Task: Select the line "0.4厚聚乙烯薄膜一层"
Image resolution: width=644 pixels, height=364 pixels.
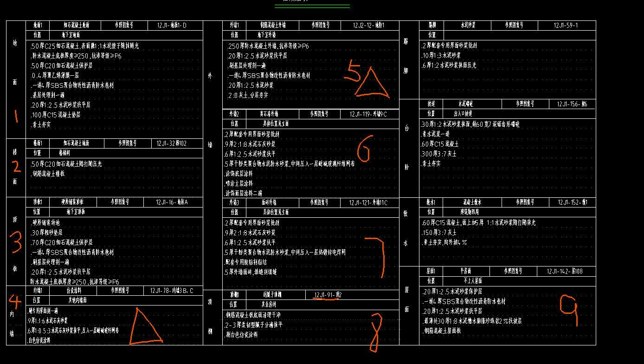Action: tap(55, 75)
